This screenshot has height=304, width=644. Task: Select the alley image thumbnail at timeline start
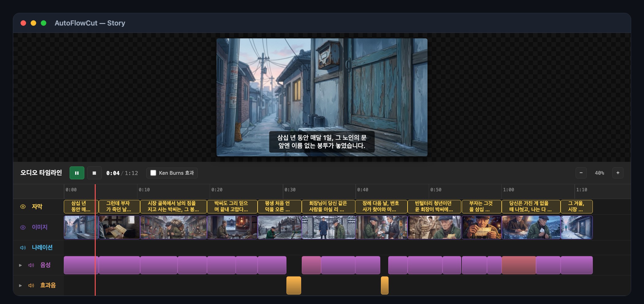pyautogui.click(x=81, y=227)
